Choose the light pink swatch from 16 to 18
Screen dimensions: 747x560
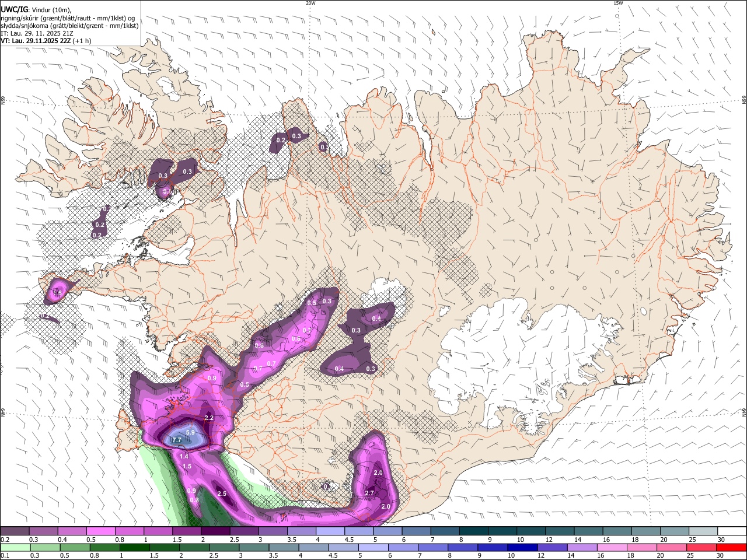tap(611, 547)
